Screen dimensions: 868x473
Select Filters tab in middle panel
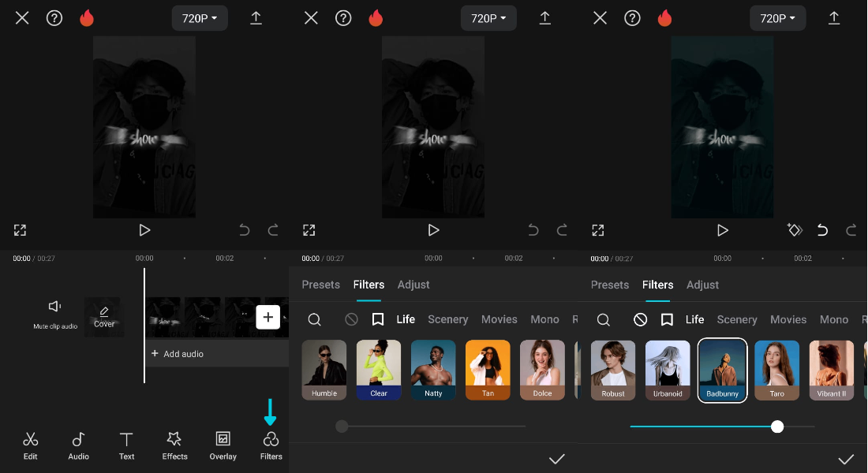pyautogui.click(x=369, y=285)
